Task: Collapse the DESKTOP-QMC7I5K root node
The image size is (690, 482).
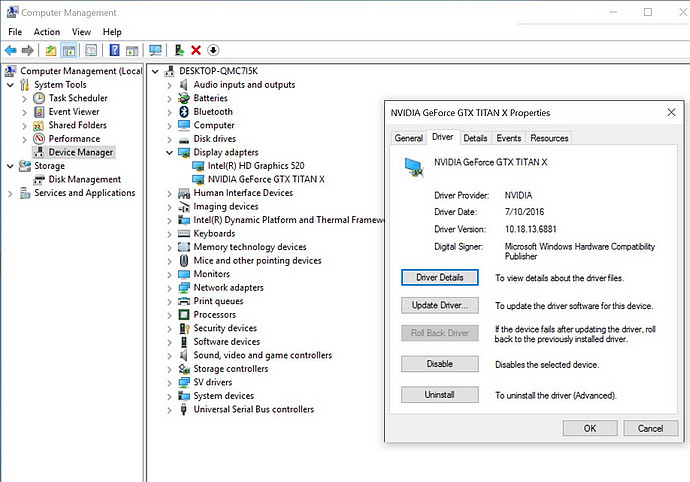Action: (155, 71)
